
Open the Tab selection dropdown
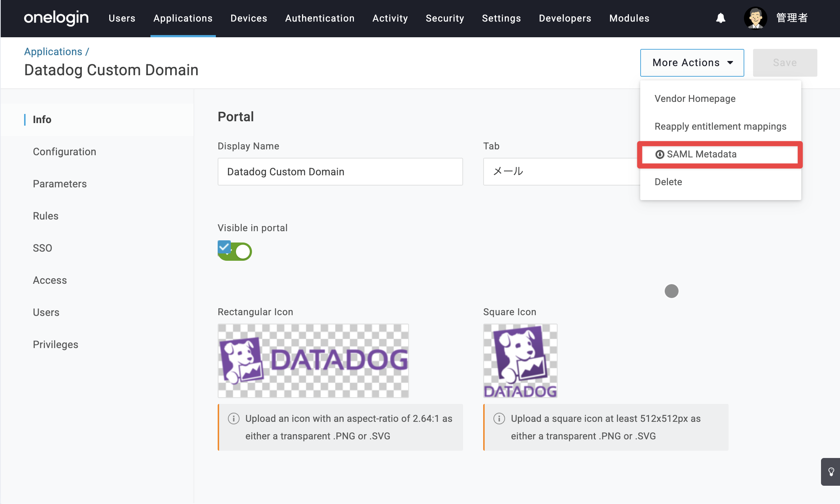pyautogui.click(x=562, y=172)
